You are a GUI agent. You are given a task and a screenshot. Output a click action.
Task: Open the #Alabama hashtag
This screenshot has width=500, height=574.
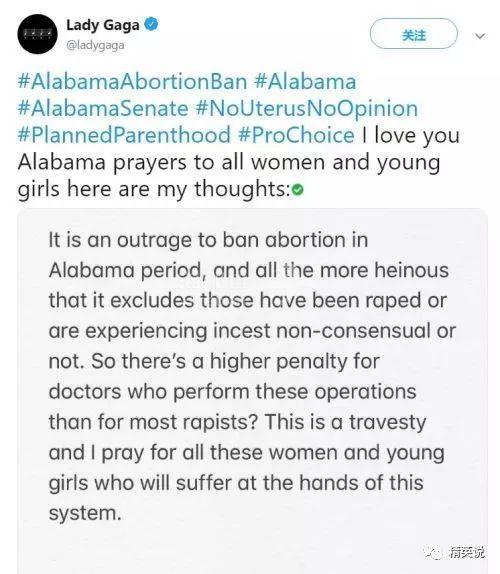click(x=305, y=81)
